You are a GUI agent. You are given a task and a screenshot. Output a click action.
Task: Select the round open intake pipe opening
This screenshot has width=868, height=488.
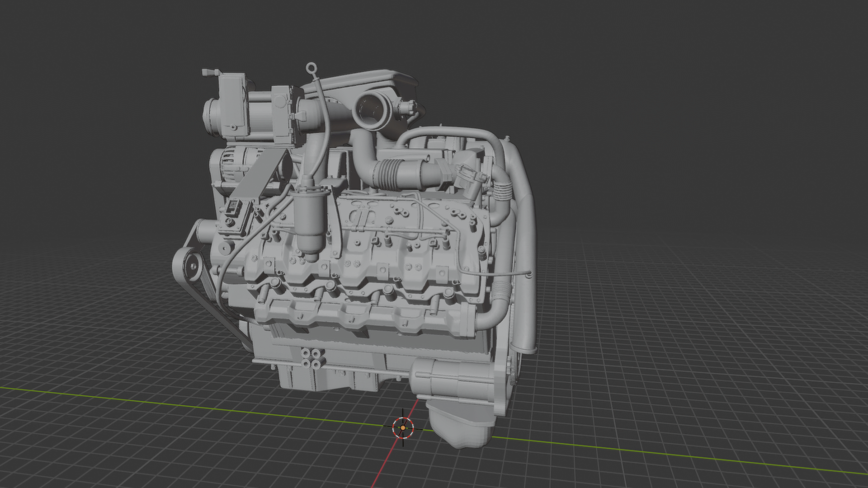point(371,110)
